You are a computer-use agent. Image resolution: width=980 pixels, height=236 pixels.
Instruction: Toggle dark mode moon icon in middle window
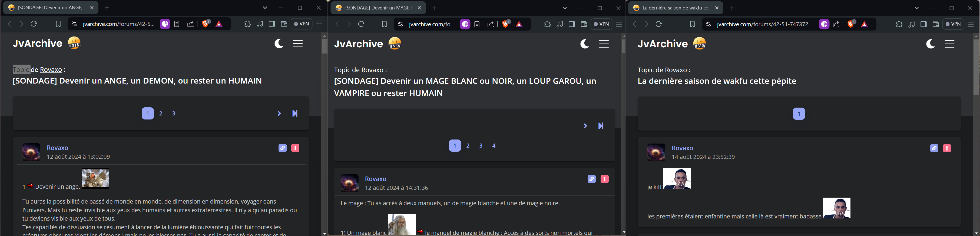click(x=585, y=44)
